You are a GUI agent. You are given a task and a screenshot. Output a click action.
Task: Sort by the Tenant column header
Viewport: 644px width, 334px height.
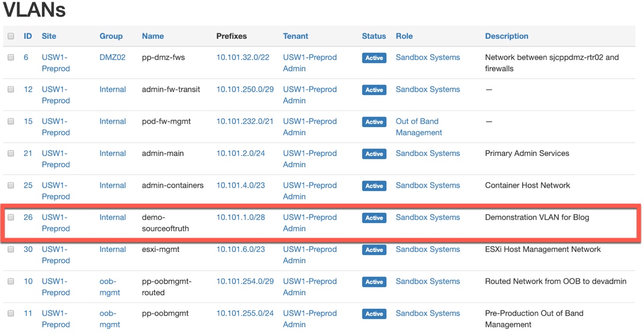[x=296, y=36]
